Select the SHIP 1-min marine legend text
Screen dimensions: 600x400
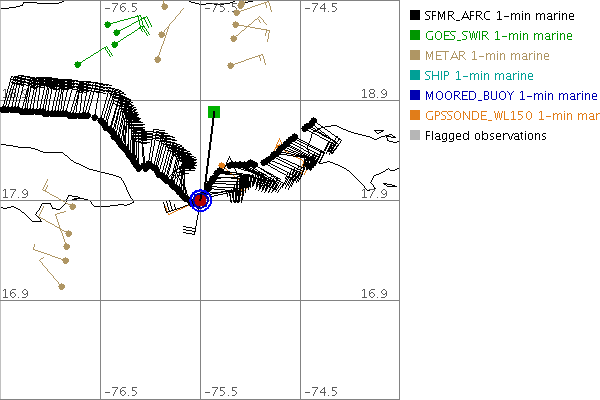pyautogui.click(x=481, y=76)
